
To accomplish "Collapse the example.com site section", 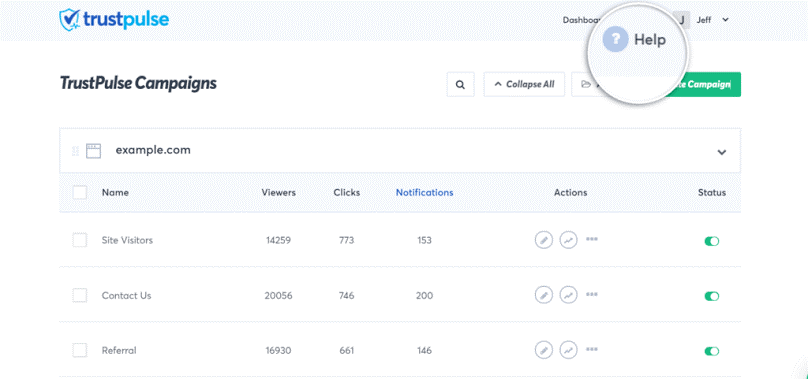I will pyautogui.click(x=722, y=152).
